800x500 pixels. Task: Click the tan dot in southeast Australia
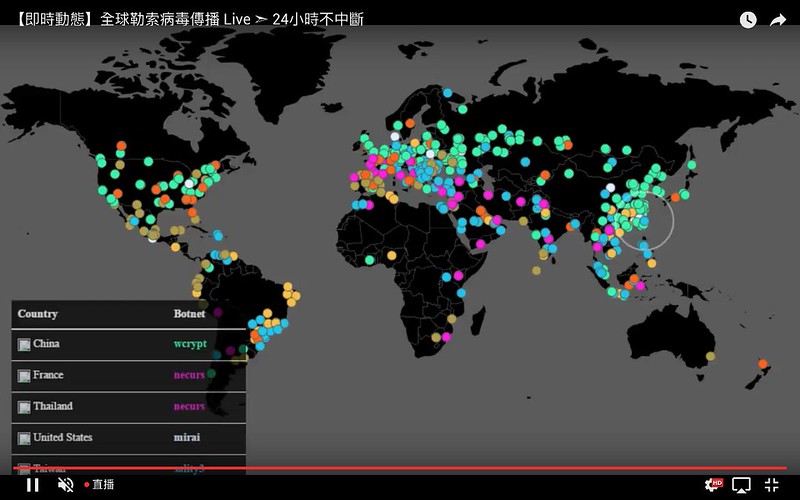coord(710,356)
